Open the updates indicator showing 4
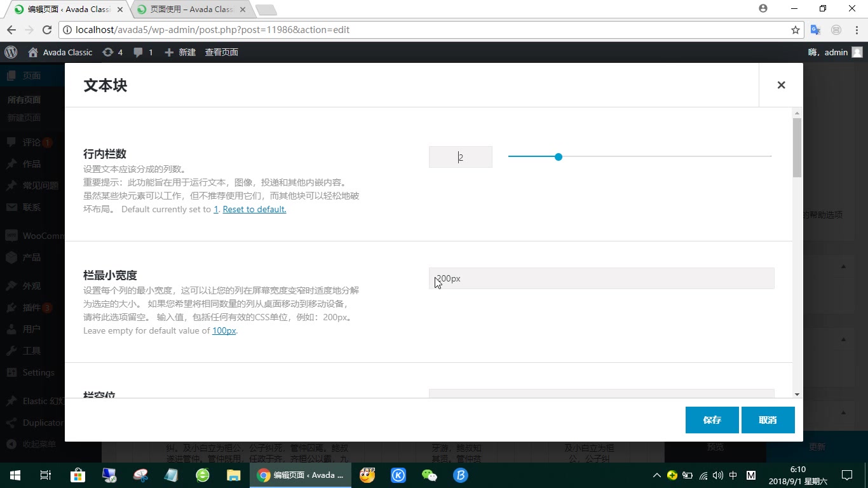868x488 pixels. (x=112, y=52)
